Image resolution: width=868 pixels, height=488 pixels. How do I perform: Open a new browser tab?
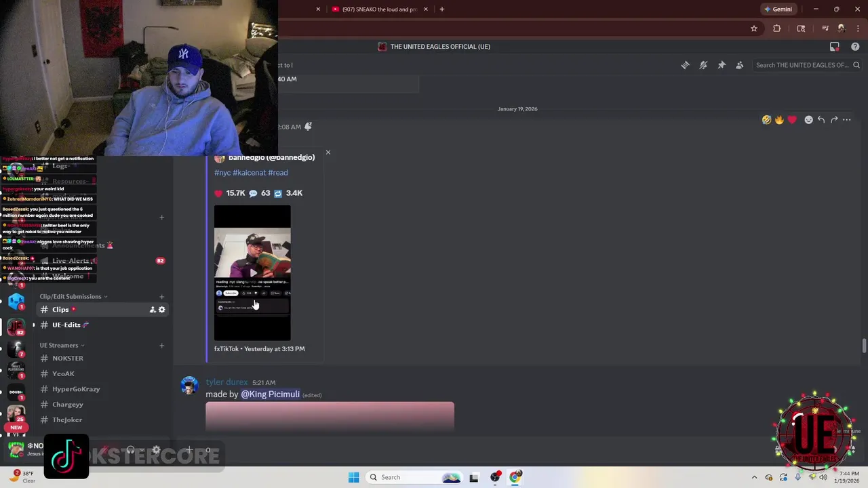coord(441,9)
